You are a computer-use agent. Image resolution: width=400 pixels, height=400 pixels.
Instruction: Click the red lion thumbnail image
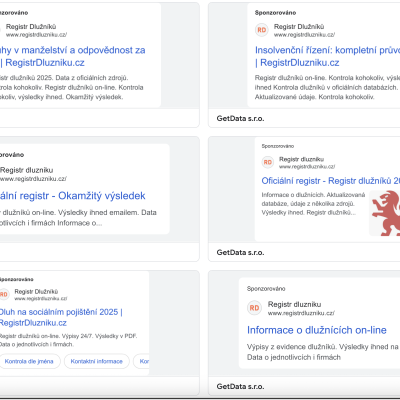385,213
